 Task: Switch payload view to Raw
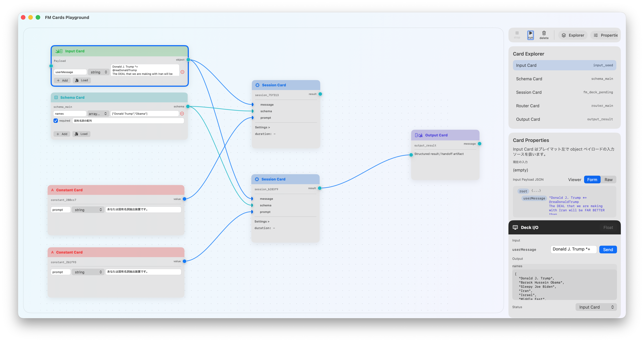(608, 180)
